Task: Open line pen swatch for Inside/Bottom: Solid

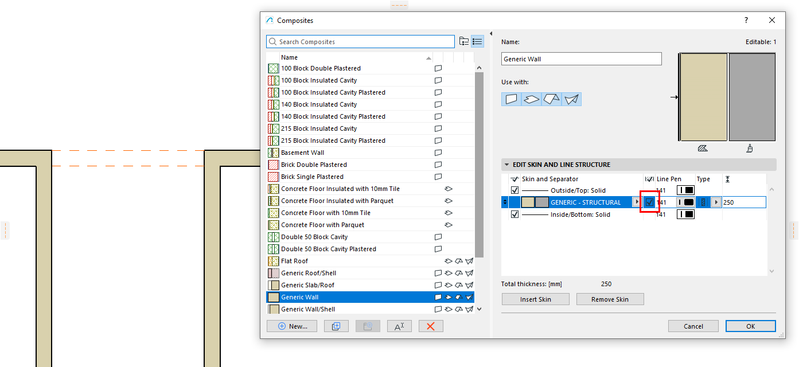Action: click(x=685, y=215)
